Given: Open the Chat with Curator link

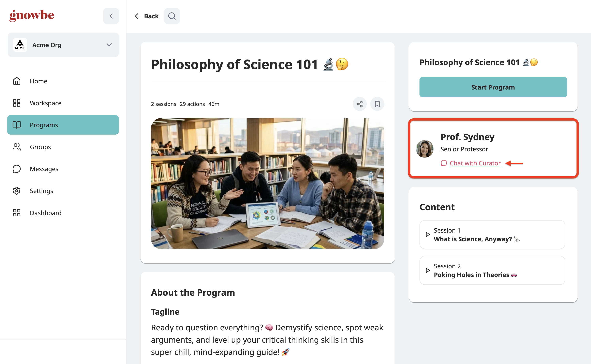Looking at the screenshot, I should pos(475,163).
